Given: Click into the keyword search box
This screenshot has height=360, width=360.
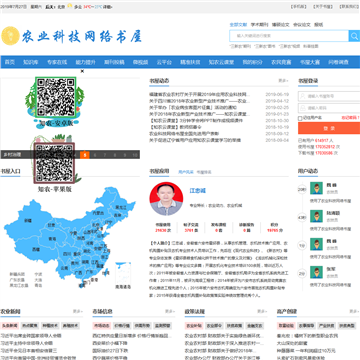Looking at the screenshot, I should (289, 36).
